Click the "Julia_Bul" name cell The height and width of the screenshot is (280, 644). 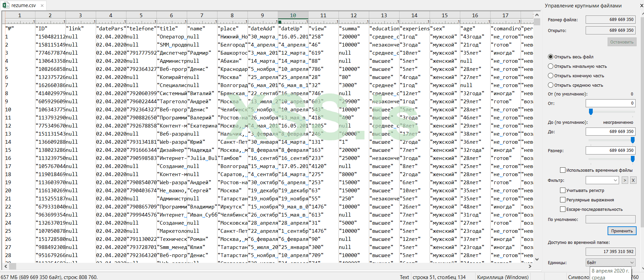pos(202,158)
